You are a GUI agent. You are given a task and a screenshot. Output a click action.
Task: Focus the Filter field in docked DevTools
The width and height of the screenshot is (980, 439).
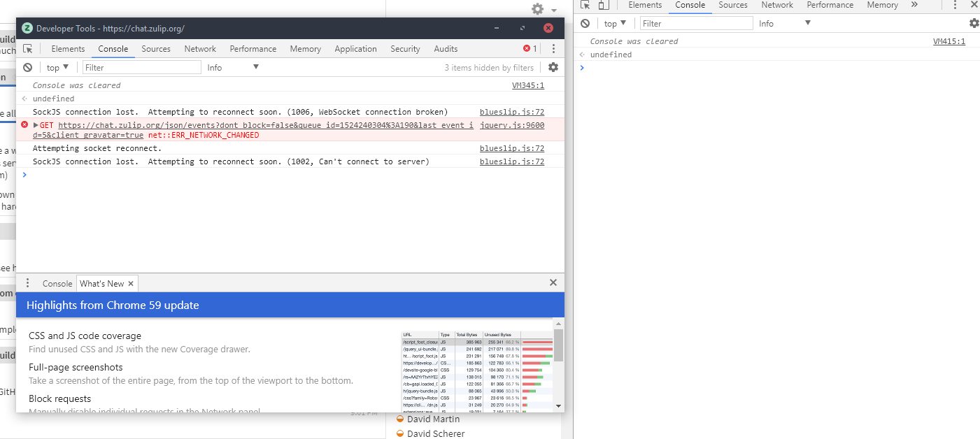697,23
